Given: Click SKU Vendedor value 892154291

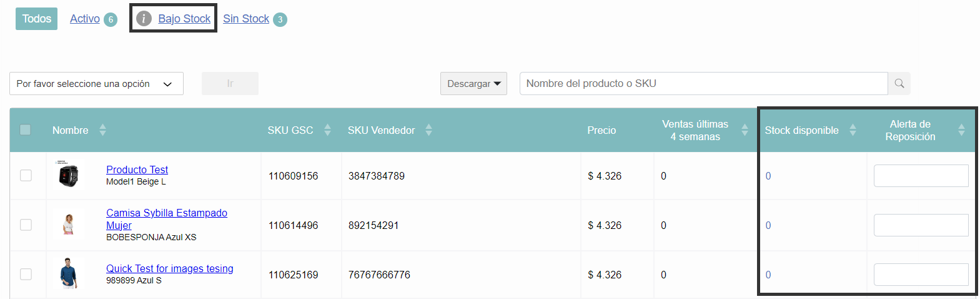Looking at the screenshot, I should tap(374, 225).
